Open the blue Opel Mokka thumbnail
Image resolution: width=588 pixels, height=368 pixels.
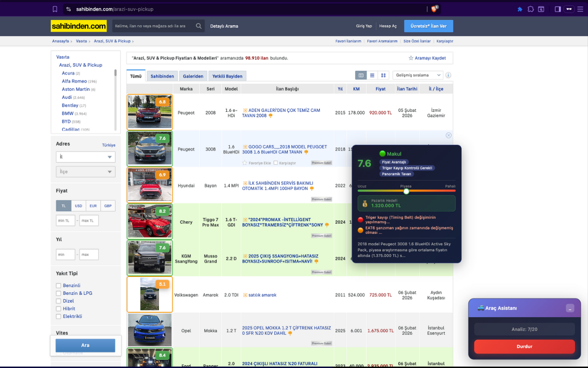150,331
